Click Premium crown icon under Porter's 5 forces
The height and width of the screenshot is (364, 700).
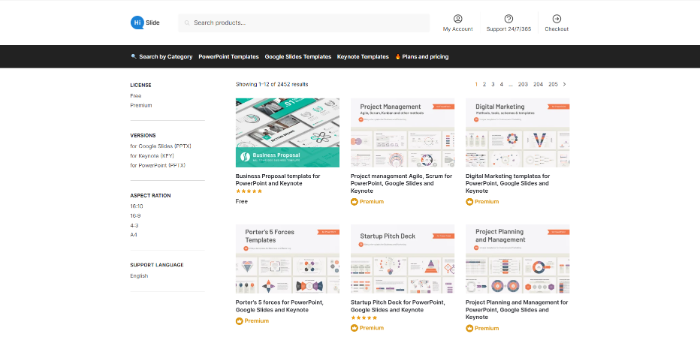tap(239, 321)
